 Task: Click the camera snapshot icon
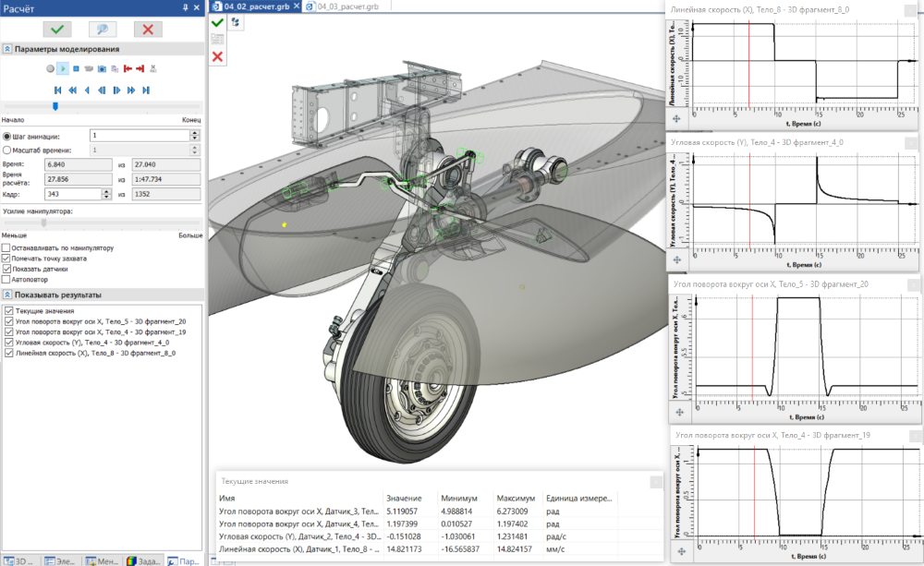point(101,68)
